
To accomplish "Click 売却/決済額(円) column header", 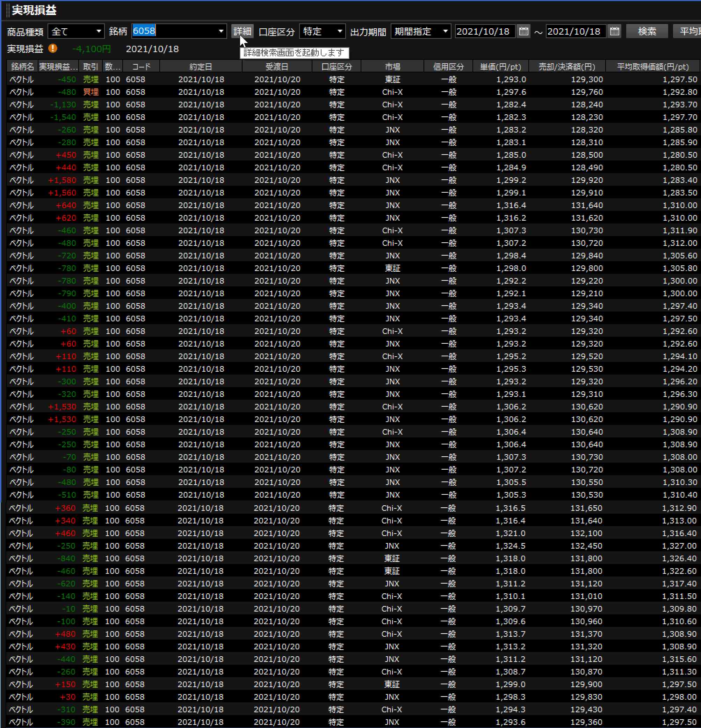I will (566, 67).
